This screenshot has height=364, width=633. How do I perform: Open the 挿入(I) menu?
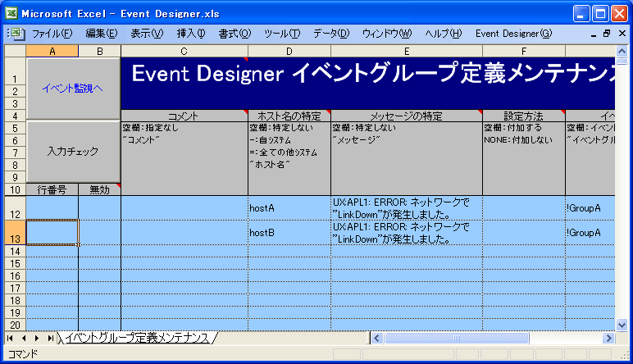(191, 34)
